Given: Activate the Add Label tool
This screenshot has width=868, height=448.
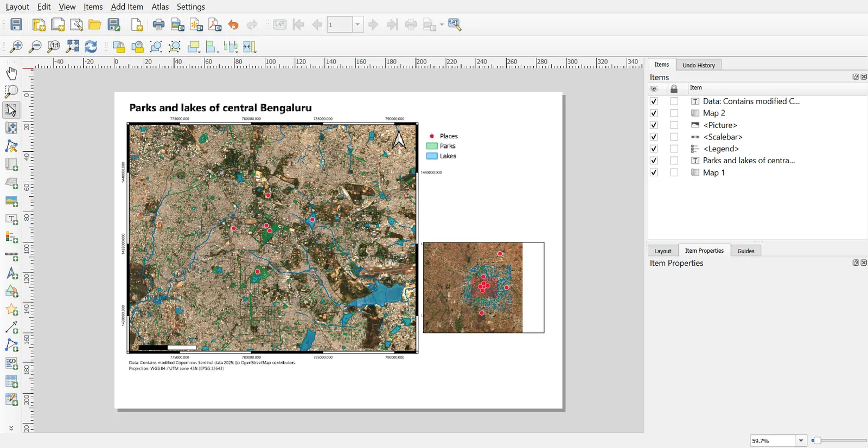Looking at the screenshot, I should click(11, 219).
